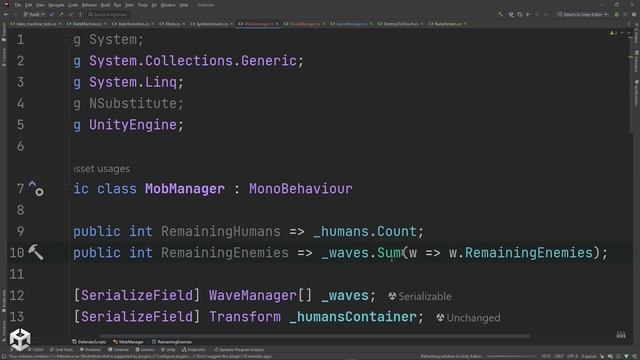Open Dynamic Program Analysis tool window
This screenshot has width=640, height=360.
tap(239, 350)
